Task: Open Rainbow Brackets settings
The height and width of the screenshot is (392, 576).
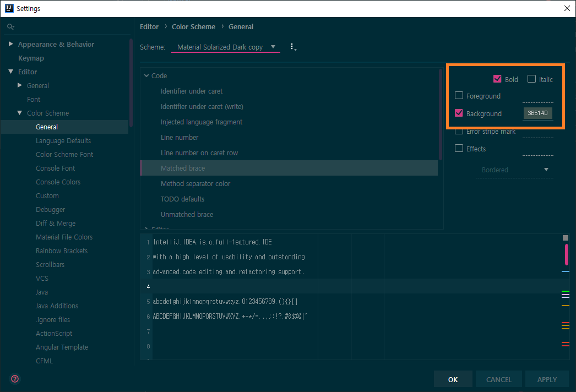Action: pos(61,251)
